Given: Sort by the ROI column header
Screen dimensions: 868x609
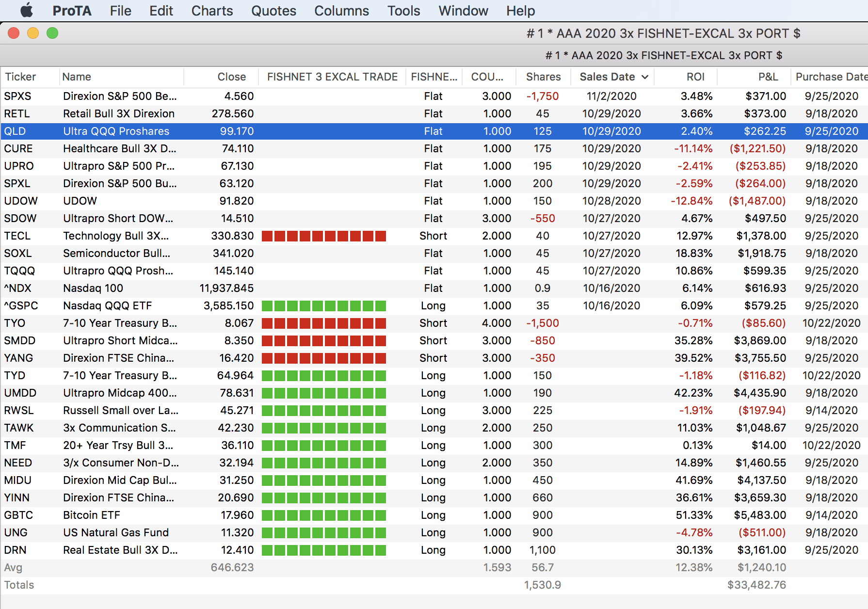Looking at the screenshot, I should (695, 77).
